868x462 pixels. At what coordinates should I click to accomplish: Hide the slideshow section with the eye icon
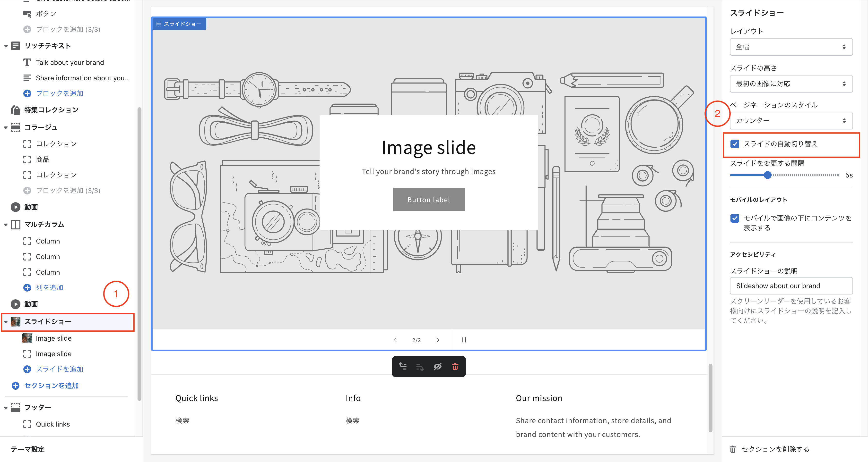point(438,367)
